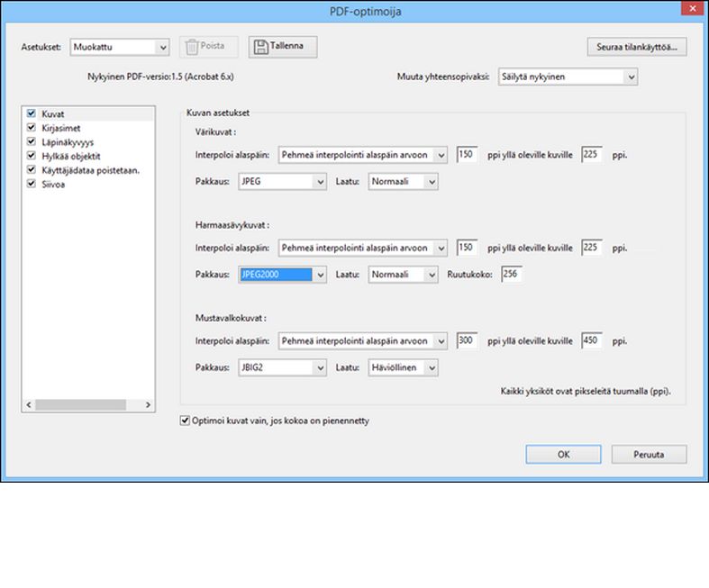Toggle the Kirjasimet checkbox

pos(32,128)
